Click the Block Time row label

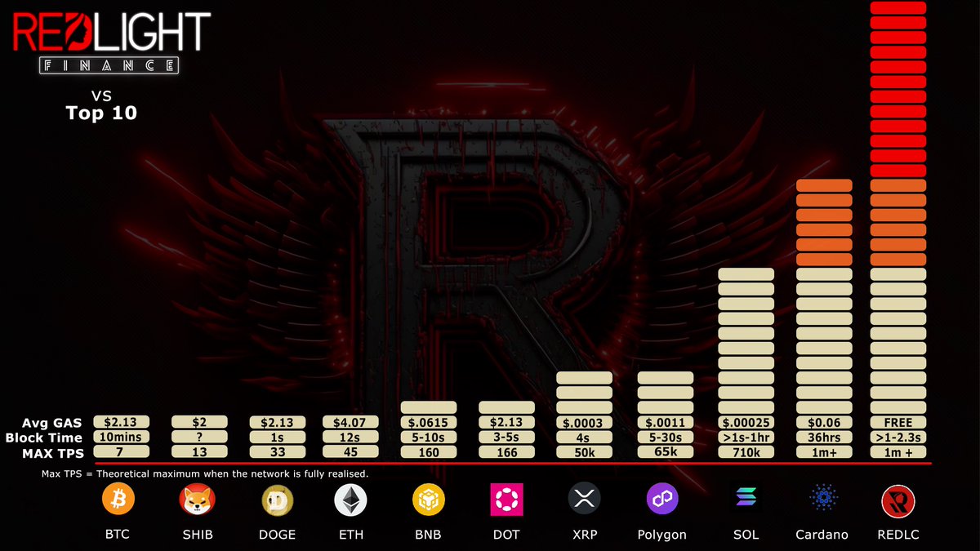coord(46,438)
